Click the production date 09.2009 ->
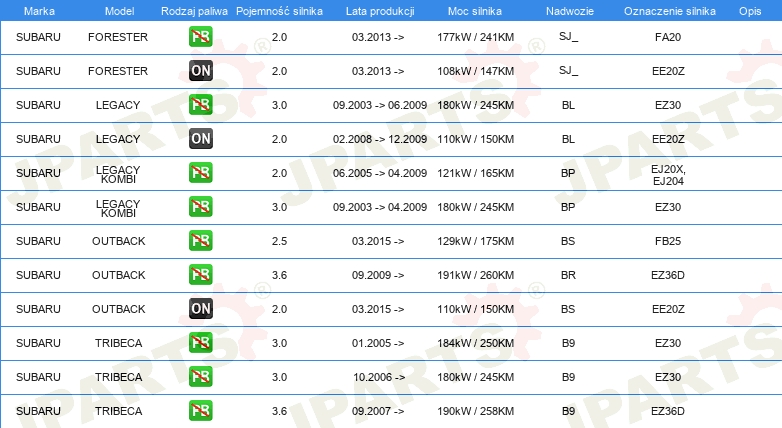782x428 pixels. [378, 275]
